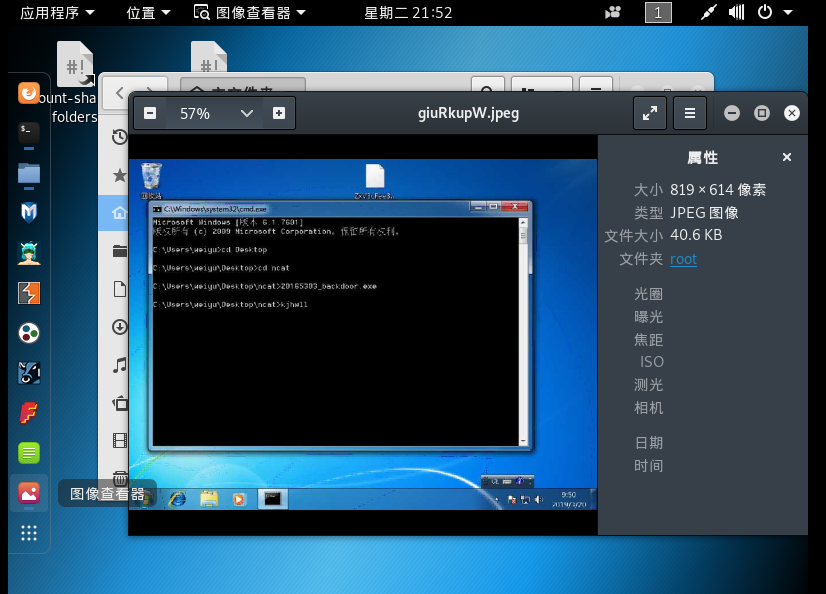Click the displayed Windows desktop screenshot
The width and height of the screenshot is (826, 594).
point(363,334)
